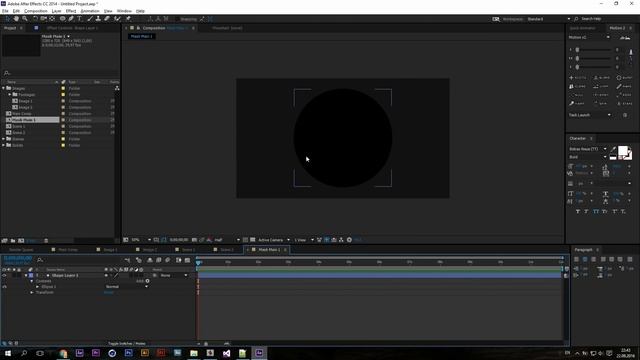Select the Pen tool

[71, 19]
